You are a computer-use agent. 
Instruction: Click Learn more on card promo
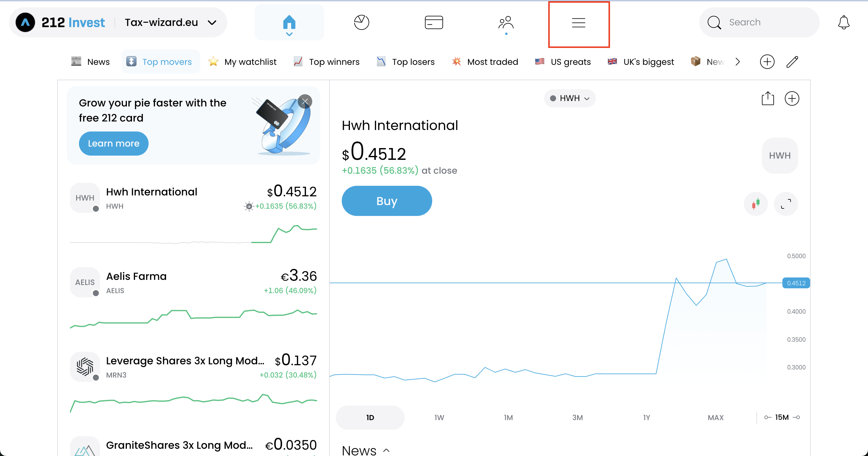click(114, 144)
